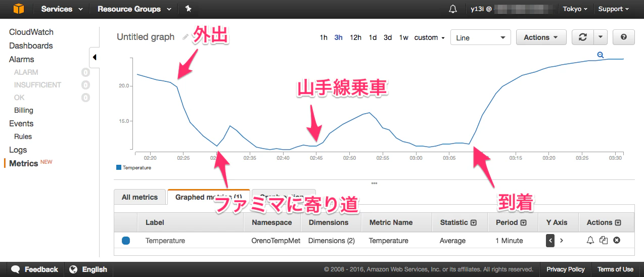The height and width of the screenshot is (277, 644).
Task: Open the refresh options dropdown arrow
Action: click(x=600, y=37)
